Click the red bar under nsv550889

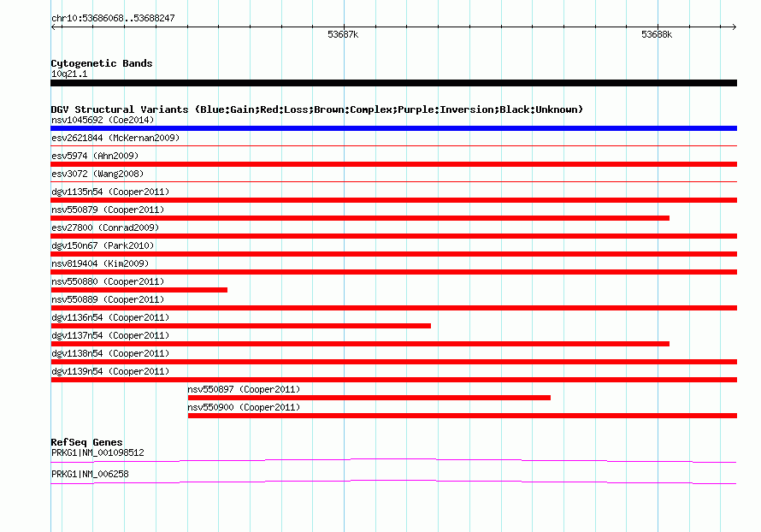click(x=393, y=308)
